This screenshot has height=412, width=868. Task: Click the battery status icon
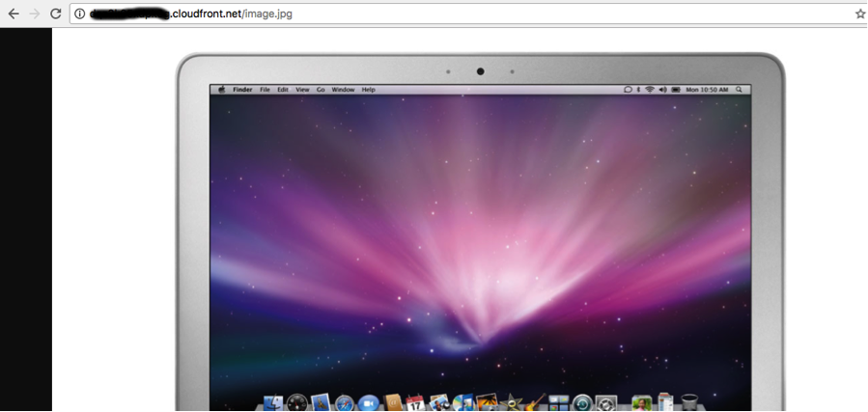676,89
